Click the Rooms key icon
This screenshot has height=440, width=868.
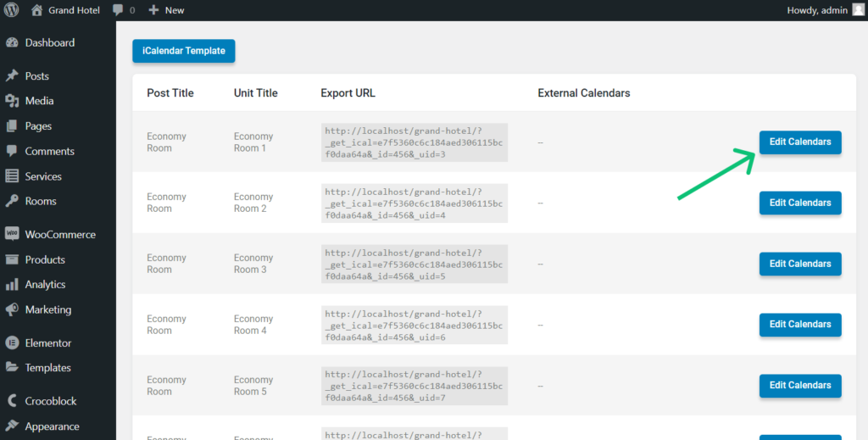point(12,201)
